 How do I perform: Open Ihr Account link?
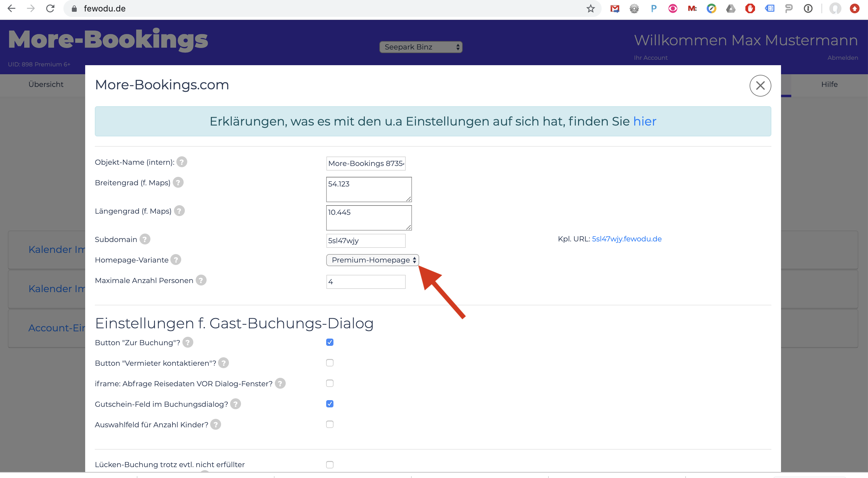[x=650, y=58]
